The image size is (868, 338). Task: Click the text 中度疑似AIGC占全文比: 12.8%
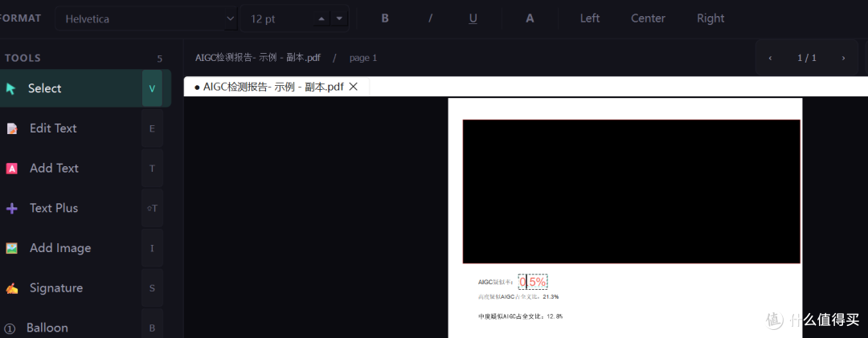click(520, 316)
